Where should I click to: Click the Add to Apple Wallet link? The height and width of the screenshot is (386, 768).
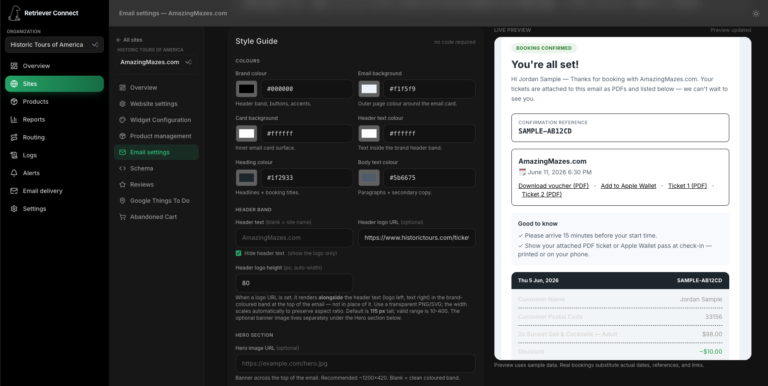click(x=628, y=186)
